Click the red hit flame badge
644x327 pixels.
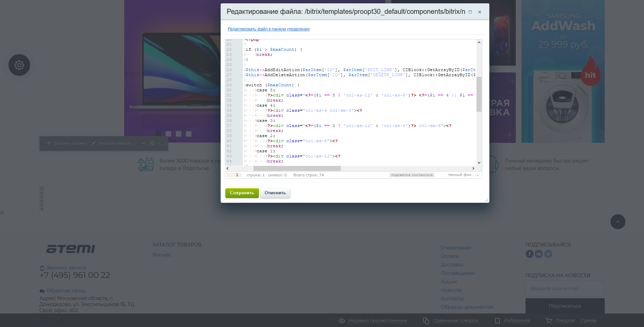click(590, 71)
